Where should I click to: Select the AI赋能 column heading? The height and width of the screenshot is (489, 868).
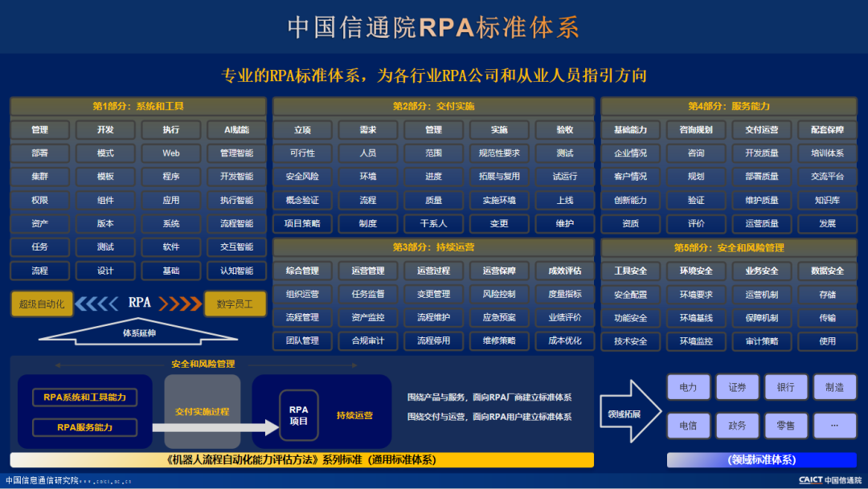pos(236,130)
